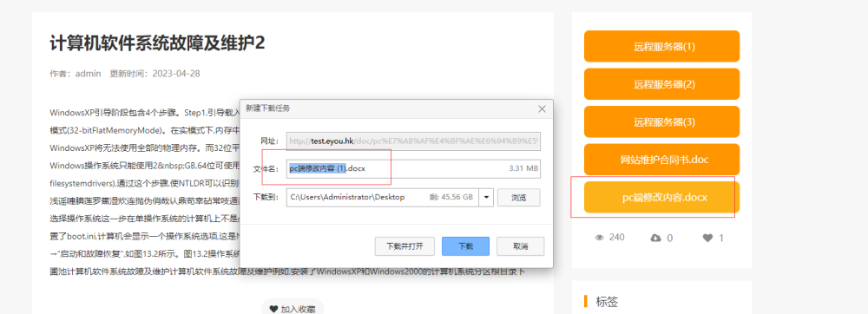
Task: Click the author text admin
Action: [x=88, y=74]
